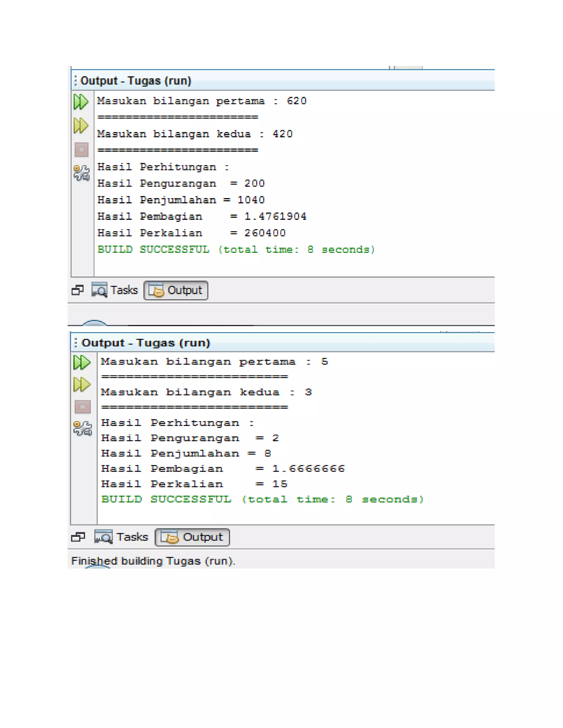The image size is (563, 728).
Task: Click green Re-run icon in lower output panel
Action: click(82, 362)
